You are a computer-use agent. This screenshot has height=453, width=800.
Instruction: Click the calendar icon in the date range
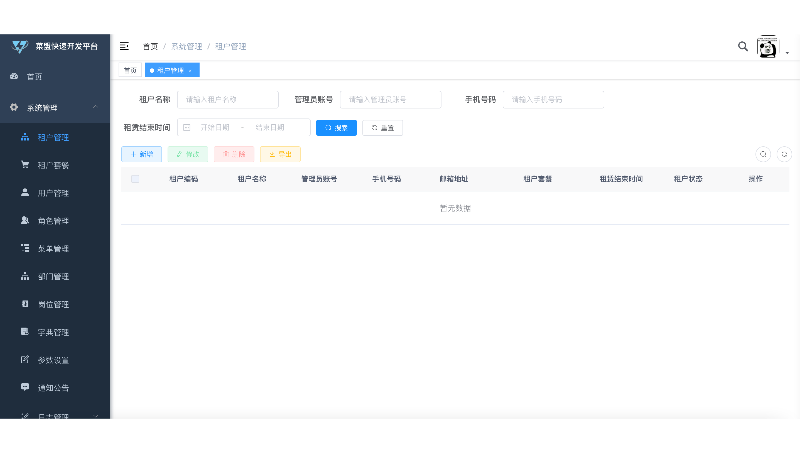click(187, 128)
